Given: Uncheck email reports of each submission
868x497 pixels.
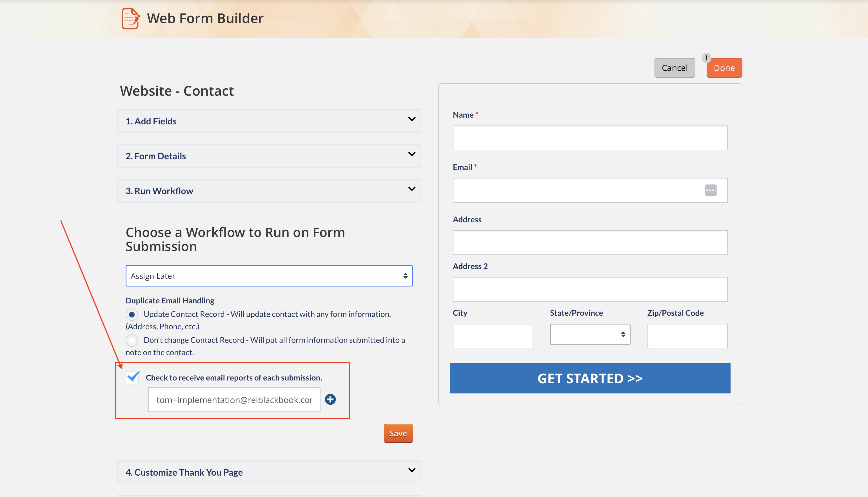Looking at the screenshot, I should coord(132,377).
